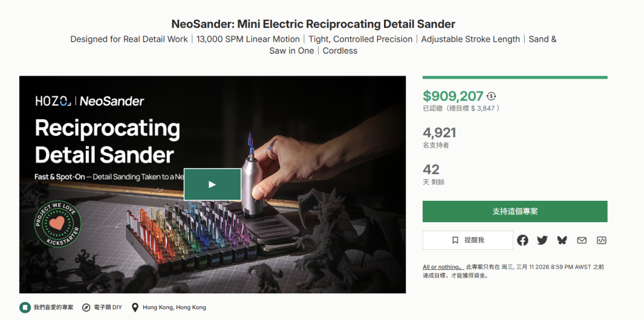Open the embed code icon
The image size is (644, 320).
pyautogui.click(x=601, y=240)
